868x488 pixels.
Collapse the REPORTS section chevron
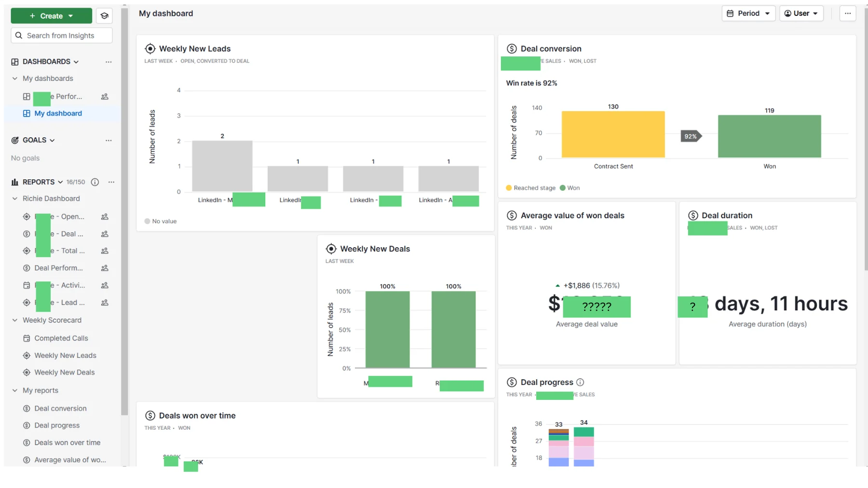pyautogui.click(x=60, y=182)
